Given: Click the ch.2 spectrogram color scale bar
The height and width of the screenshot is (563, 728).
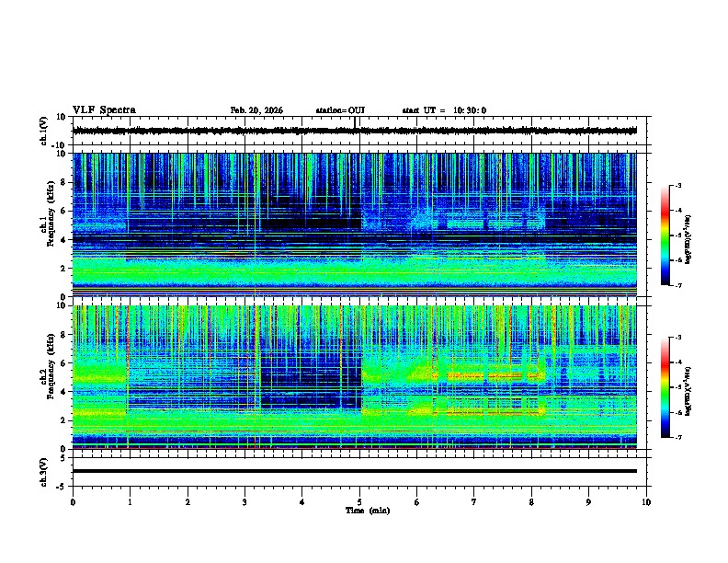Looking at the screenshot, I should point(665,387).
